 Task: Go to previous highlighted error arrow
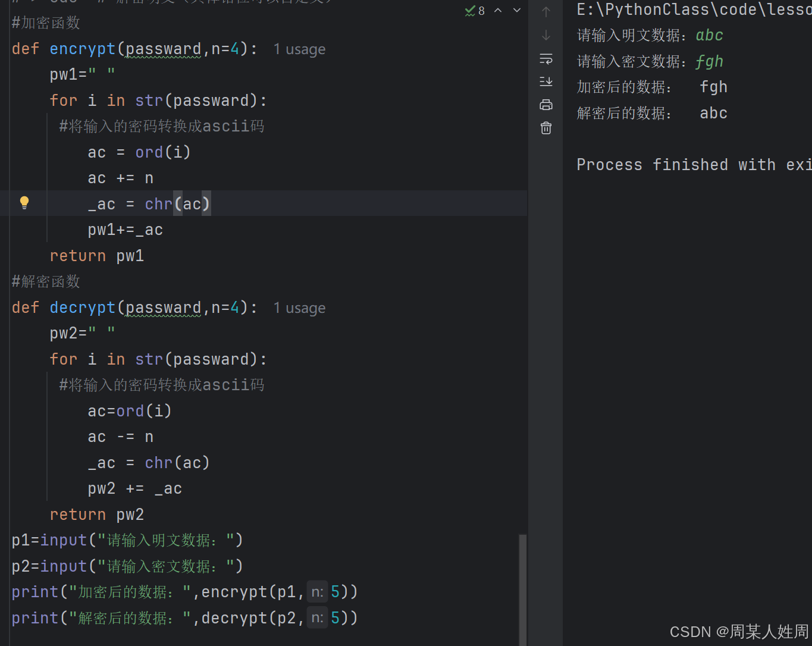(x=498, y=11)
